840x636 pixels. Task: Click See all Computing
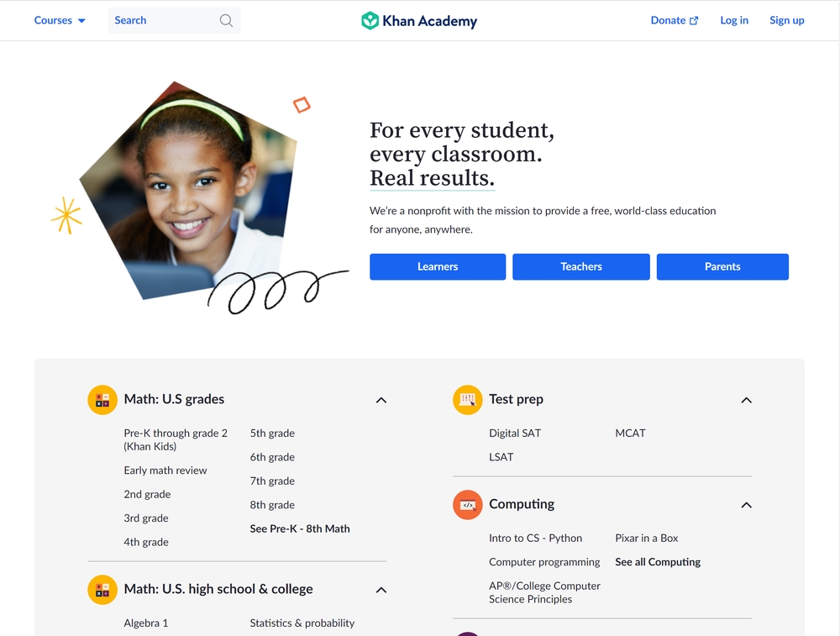point(658,562)
